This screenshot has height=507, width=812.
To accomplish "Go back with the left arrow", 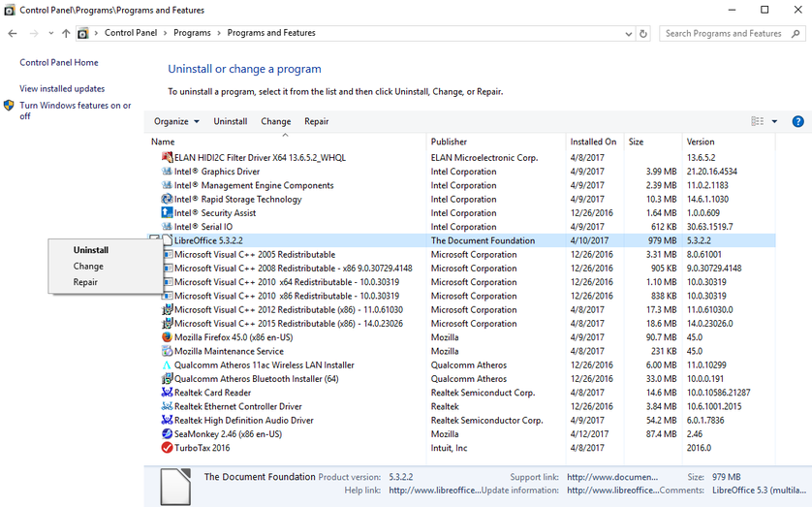I will coord(13,34).
